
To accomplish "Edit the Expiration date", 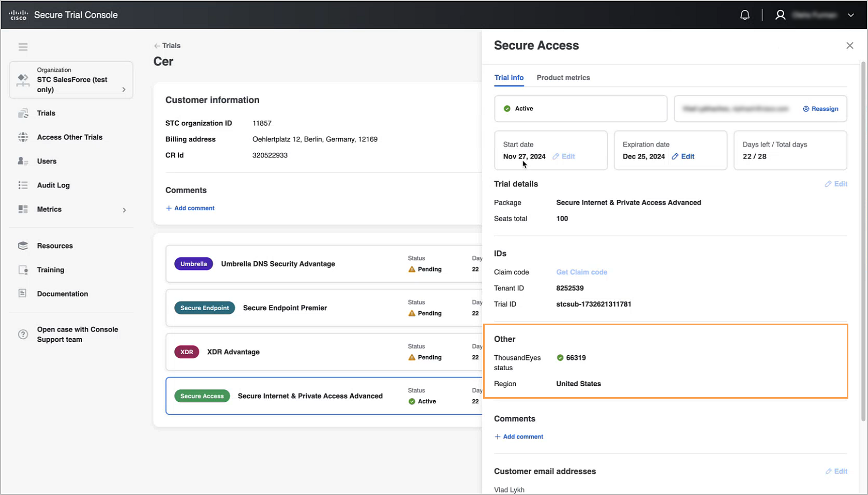I will (x=683, y=156).
